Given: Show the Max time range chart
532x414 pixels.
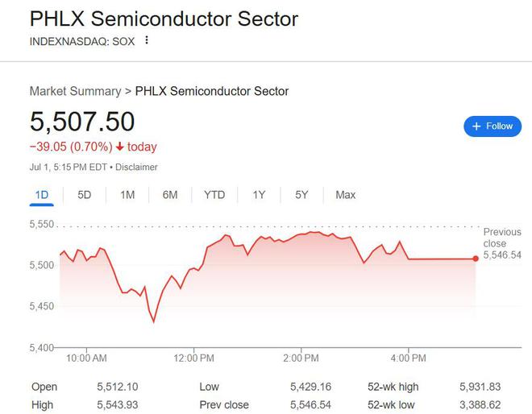Looking at the screenshot, I should pos(346,195).
